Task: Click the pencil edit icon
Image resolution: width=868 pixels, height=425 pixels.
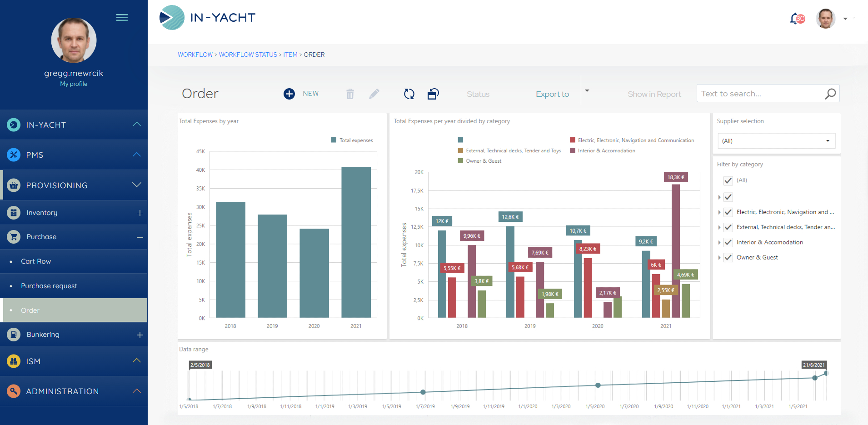Action: 374,94
